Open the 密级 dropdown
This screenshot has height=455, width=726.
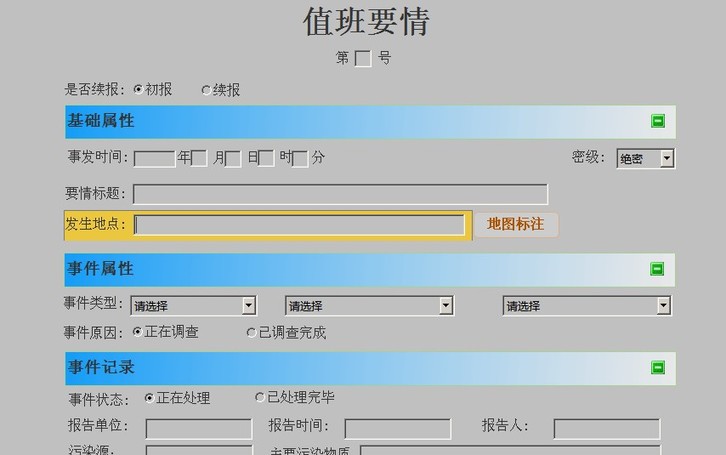667,158
